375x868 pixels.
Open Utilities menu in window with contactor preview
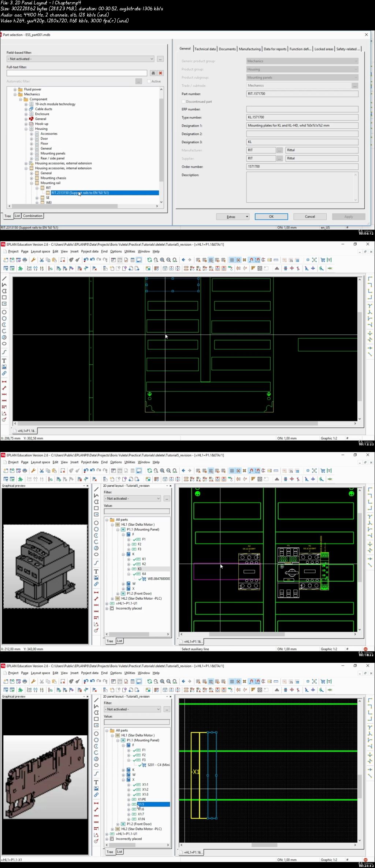[130, 462]
